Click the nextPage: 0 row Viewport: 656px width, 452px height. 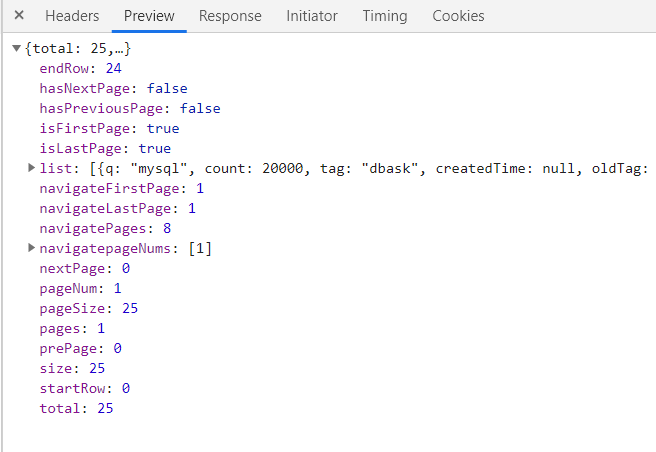(85, 268)
